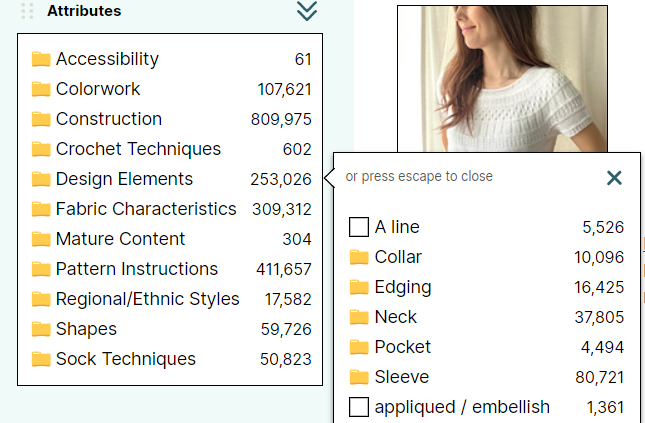The image size is (645, 423).
Task: Close the Design Elements popup
Action: click(614, 178)
